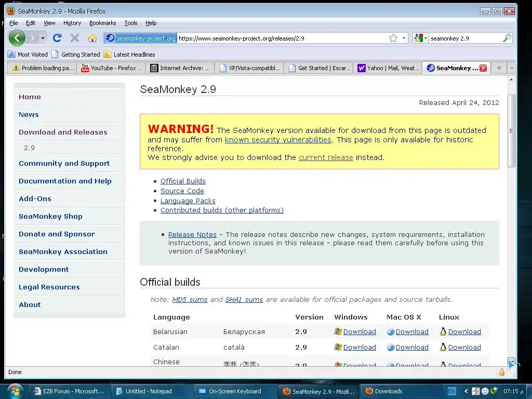This screenshot has height=399, width=532.
Task: Click the padlock security icon in status bar
Action: pyautogui.click(x=501, y=372)
